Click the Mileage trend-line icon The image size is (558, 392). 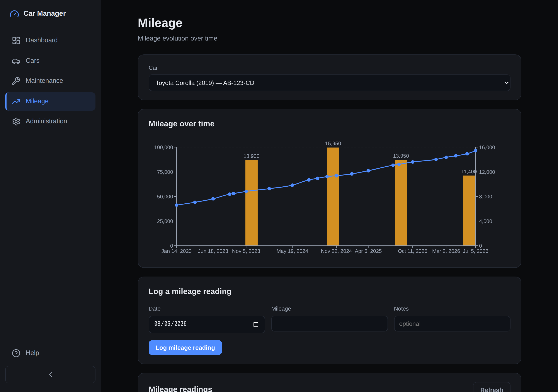coord(16,101)
